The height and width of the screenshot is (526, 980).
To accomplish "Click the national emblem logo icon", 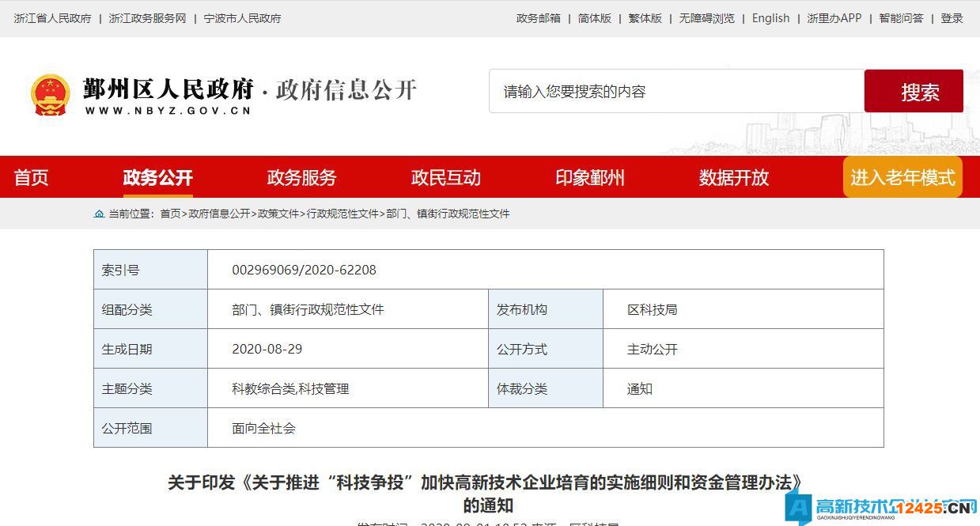I will coord(51,95).
